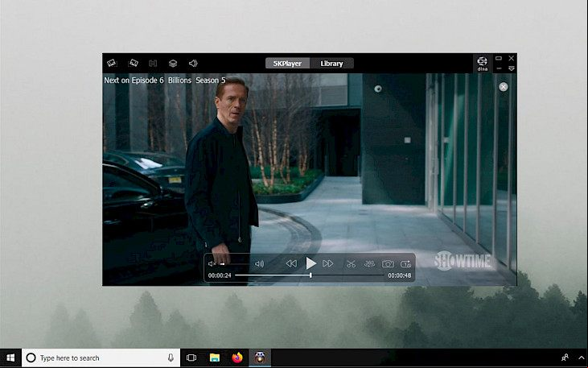Click the microphone icon in search box
588x368 pixels.
(171, 358)
